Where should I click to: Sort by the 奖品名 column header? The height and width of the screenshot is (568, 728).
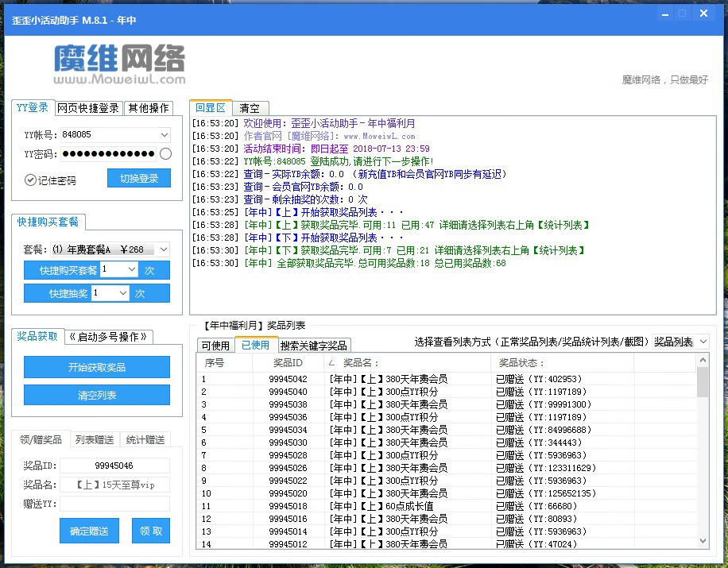[x=408, y=363]
